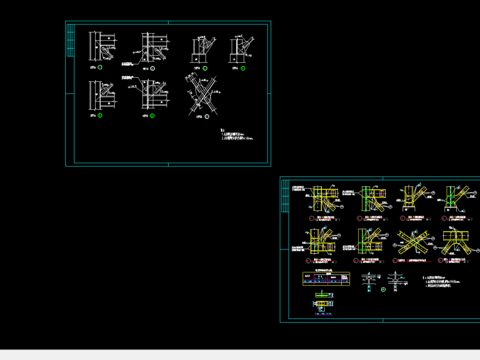Viewport: 480px width, 360px height.
Task: Click the yellow-bordered table in lower sheet
Action: pyautogui.click(x=326, y=279)
